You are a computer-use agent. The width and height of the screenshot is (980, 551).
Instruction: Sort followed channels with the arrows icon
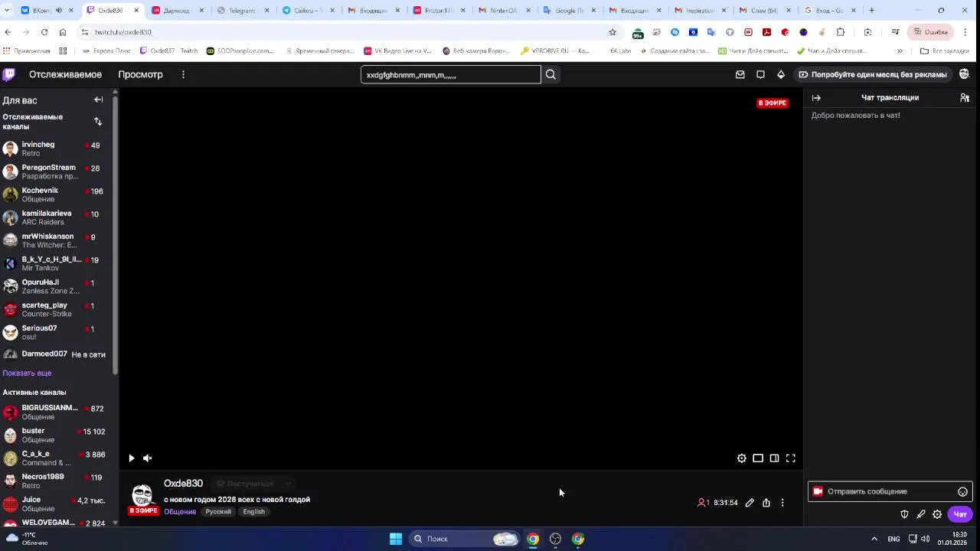click(x=98, y=122)
